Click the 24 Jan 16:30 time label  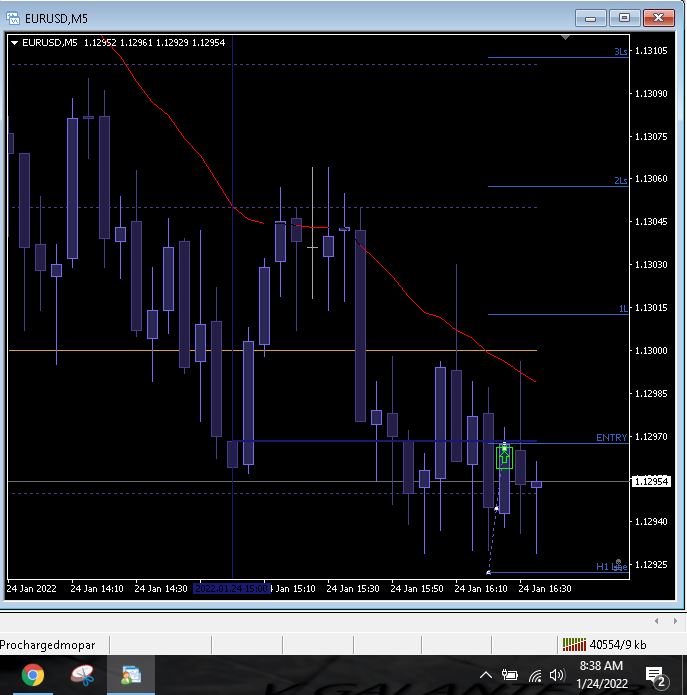[x=545, y=589]
